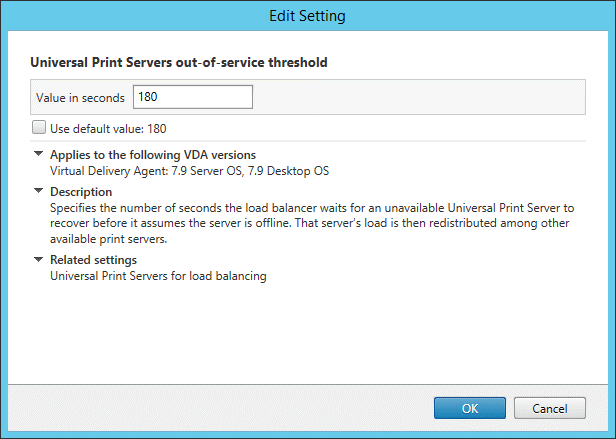Click the 'Description' heading label
This screenshot has height=439, width=616.
(x=81, y=192)
